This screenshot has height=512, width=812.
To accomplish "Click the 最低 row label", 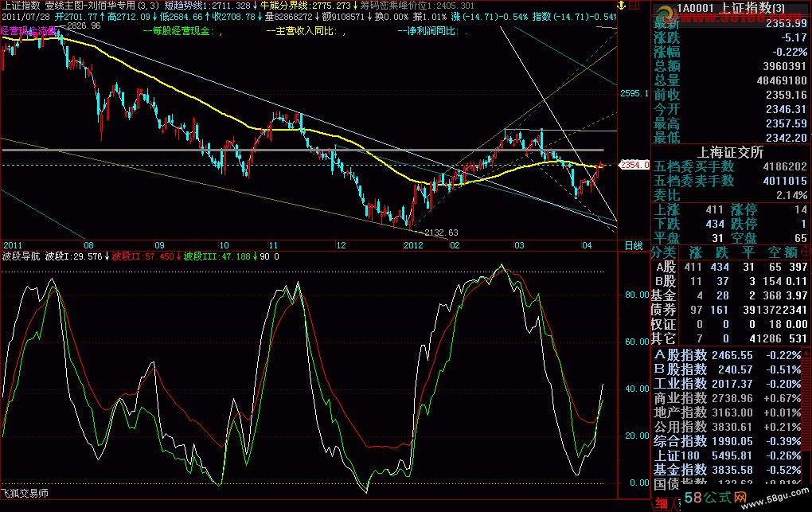I will pyautogui.click(x=667, y=138).
